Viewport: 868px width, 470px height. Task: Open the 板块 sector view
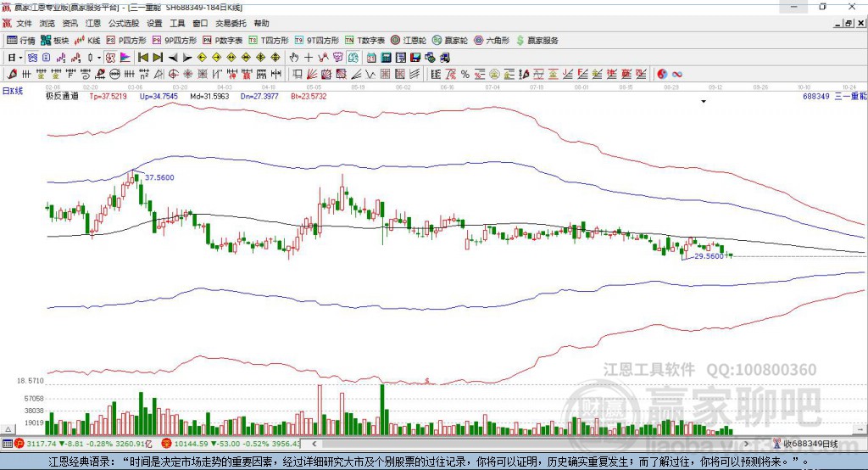point(54,41)
